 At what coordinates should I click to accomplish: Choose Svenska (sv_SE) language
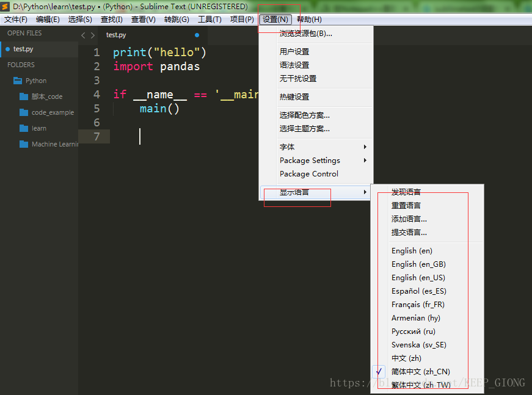click(427, 345)
